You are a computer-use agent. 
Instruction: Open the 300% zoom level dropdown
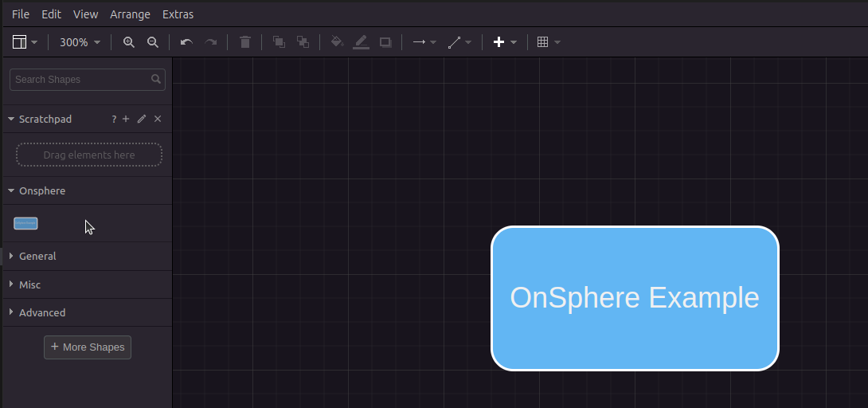click(x=80, y=42)
